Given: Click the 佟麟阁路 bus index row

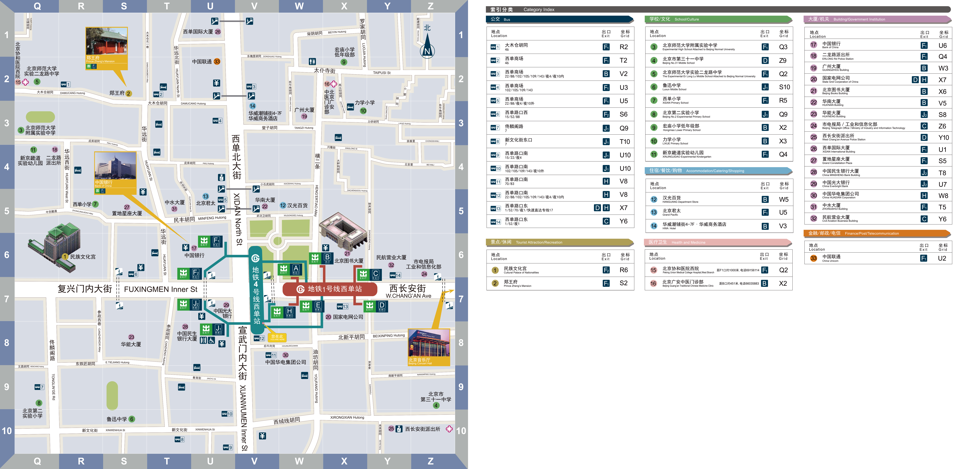Looking at the screenshot, I should (560, 128).
